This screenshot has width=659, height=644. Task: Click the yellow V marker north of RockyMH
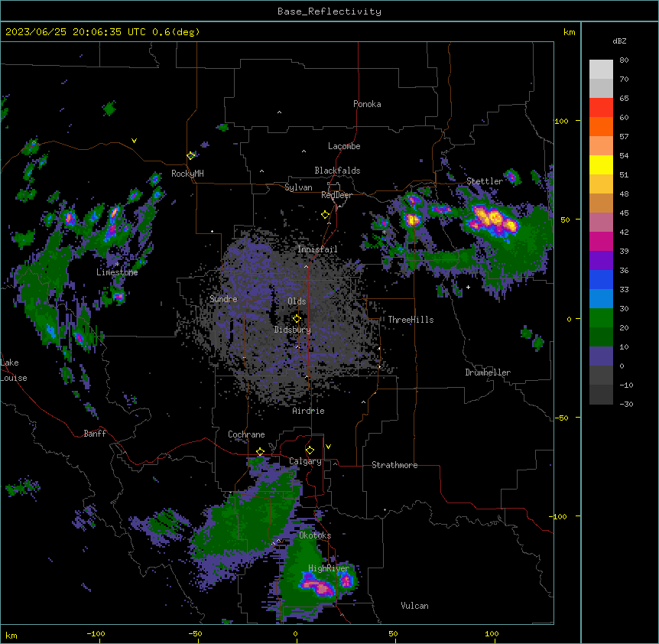(x=134, y=141)
